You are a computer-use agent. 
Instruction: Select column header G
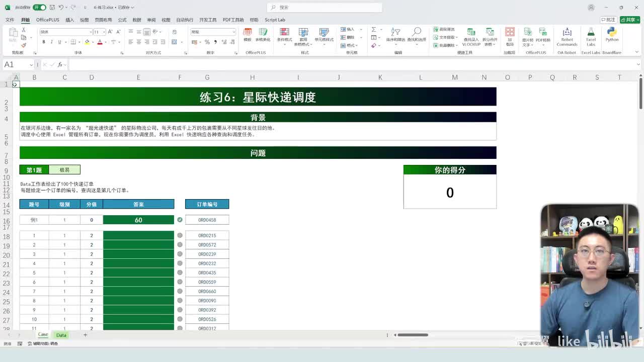pos(207,77)
